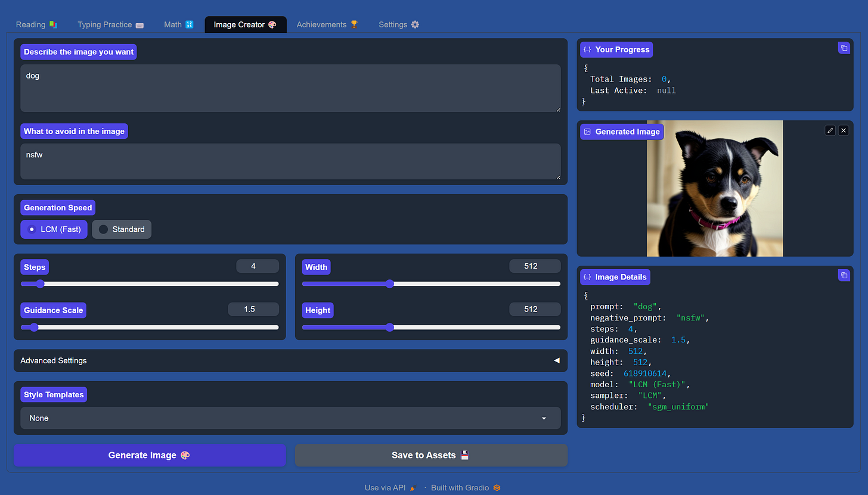Focus the image description textbox containing dog

point(290,88)
